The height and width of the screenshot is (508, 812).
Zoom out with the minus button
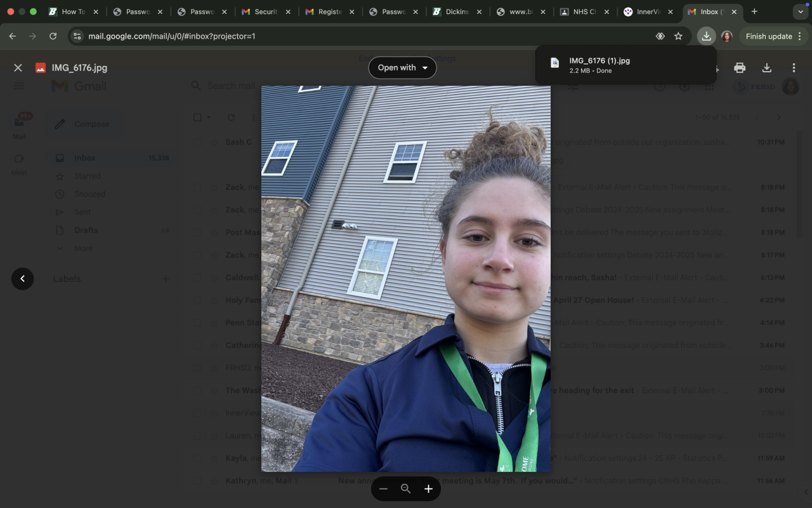383,489
